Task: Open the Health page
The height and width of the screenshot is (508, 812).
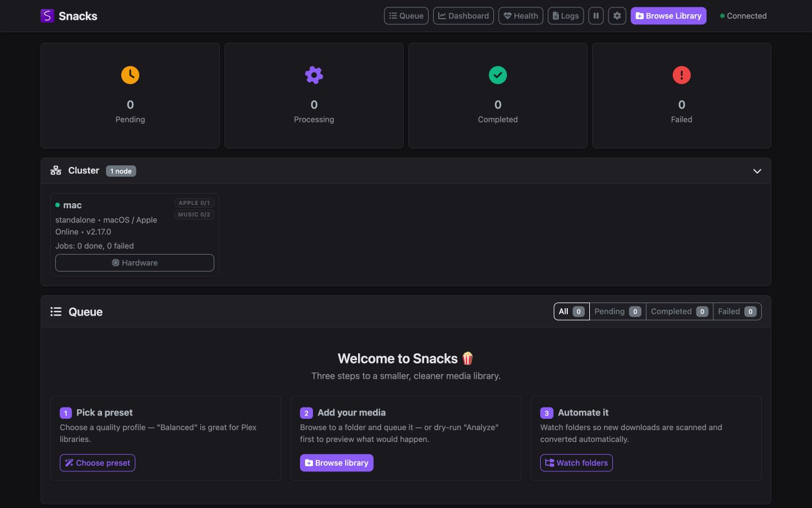Action: click(521, 16)
